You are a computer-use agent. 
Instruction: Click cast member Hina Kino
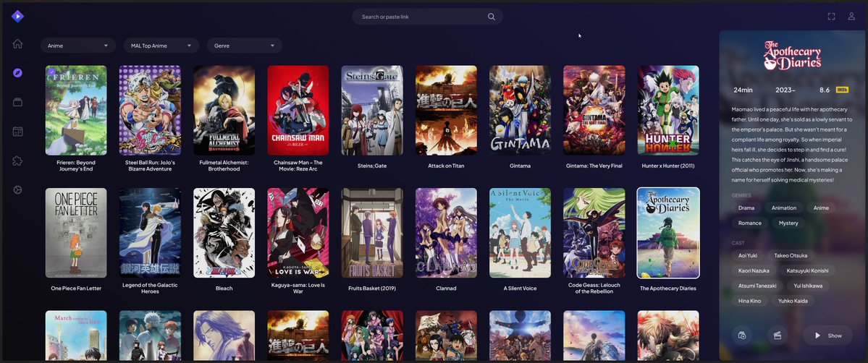coord(749,301)
